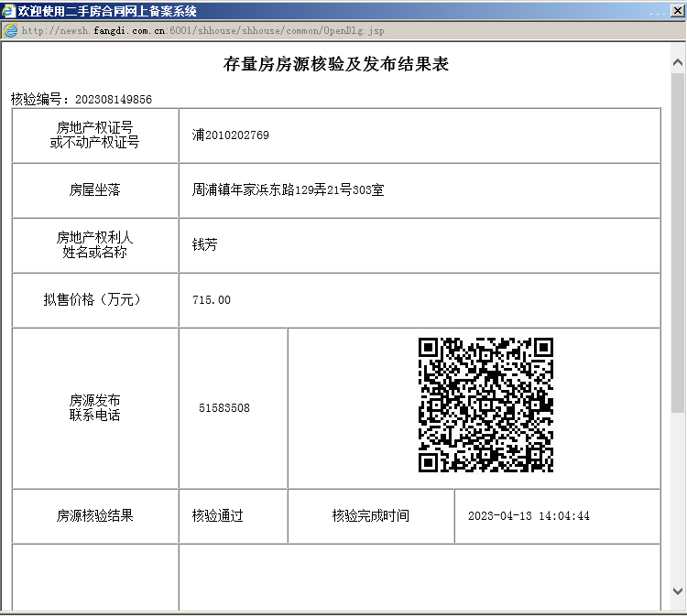Click the IE icon in title bar
This screenshot has height=616, width=687.
pos(9,10)
